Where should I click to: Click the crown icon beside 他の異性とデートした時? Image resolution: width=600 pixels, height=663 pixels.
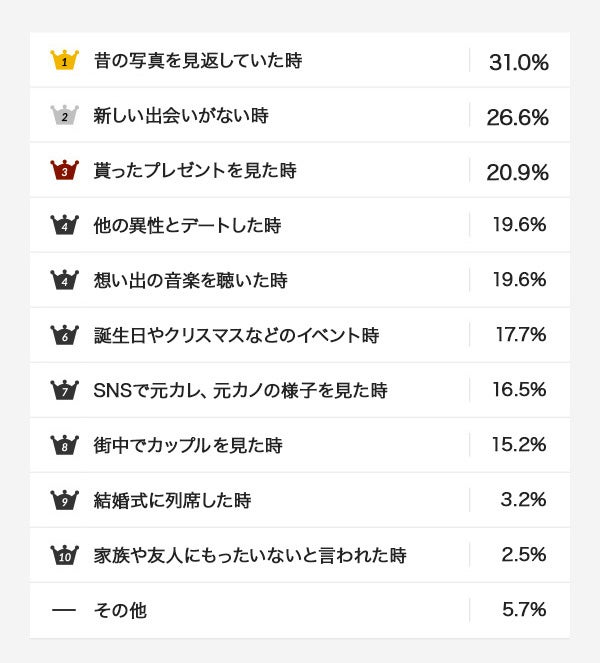click(64, 225)
